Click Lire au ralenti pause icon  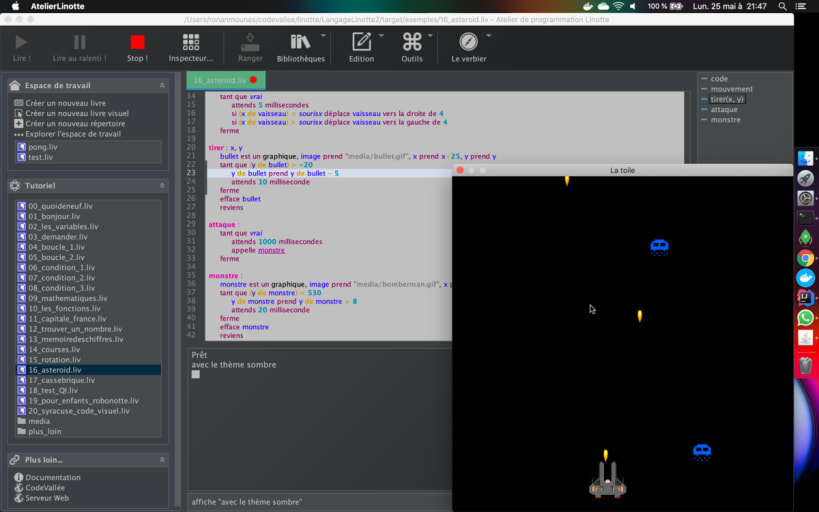click(79, 42)
